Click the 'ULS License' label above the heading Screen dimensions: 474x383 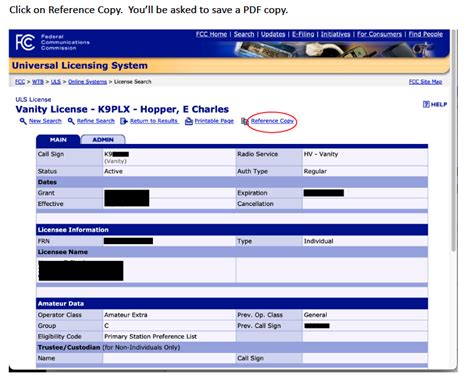(x=33, y=100)
